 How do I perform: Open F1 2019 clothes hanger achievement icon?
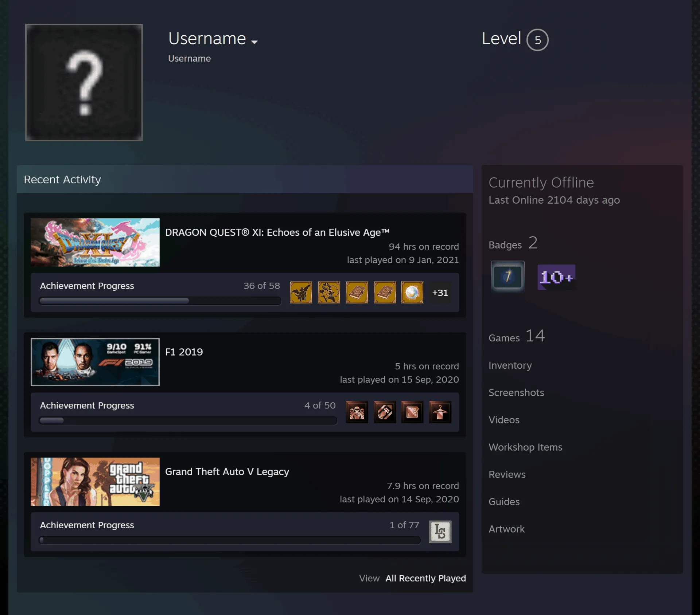[440, 412]
